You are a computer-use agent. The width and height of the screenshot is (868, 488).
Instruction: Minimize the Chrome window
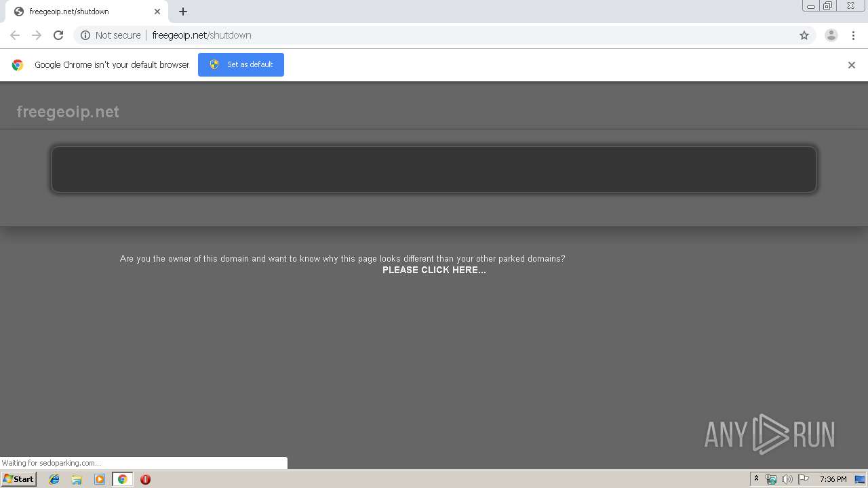pyautogui.click(x=811, y=6)
